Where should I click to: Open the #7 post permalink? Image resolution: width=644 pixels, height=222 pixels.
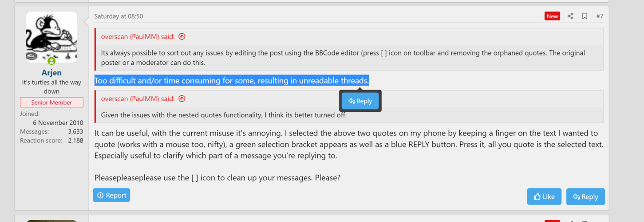pyautogui.click(x=600, y=16)
